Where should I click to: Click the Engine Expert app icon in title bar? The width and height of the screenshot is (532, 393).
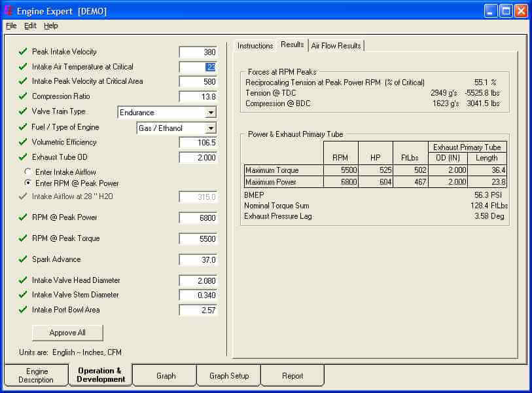9,11
